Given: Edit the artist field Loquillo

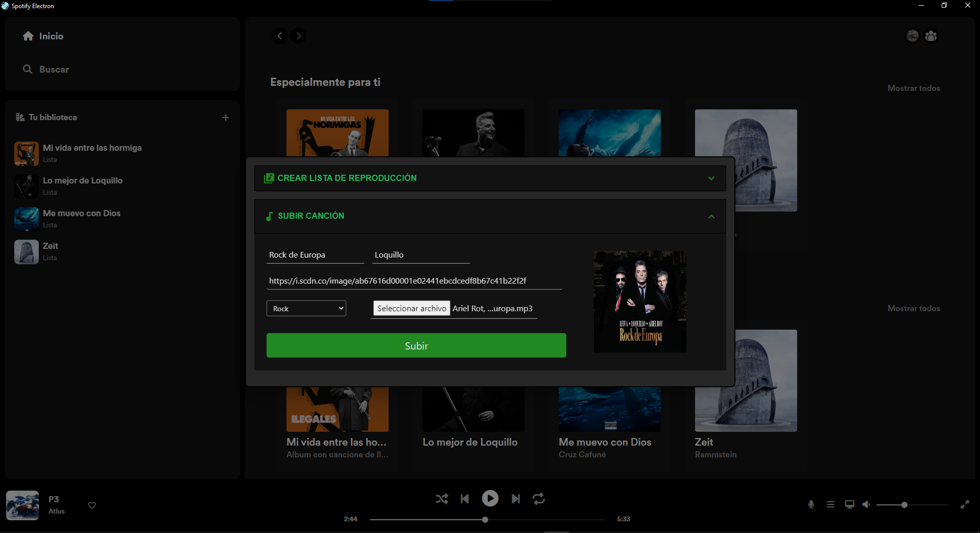Looking at the screenshot, I should pyautogui.click(x=421, y=255).
